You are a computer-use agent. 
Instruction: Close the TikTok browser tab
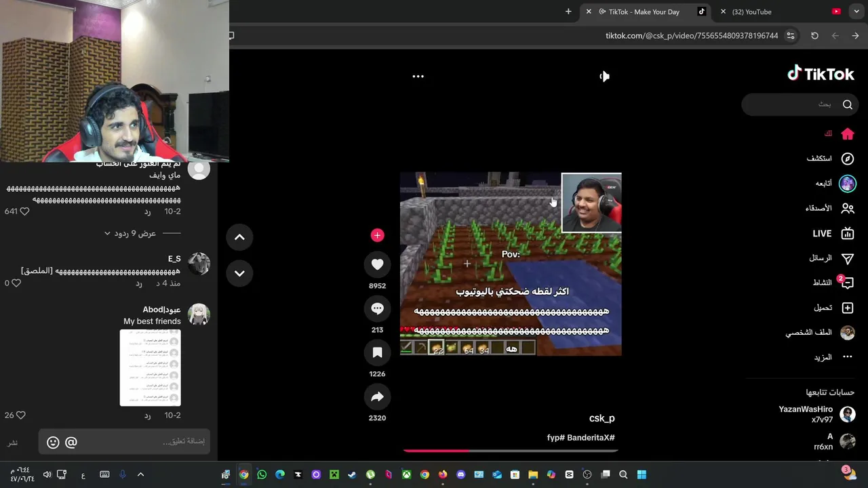589,12
